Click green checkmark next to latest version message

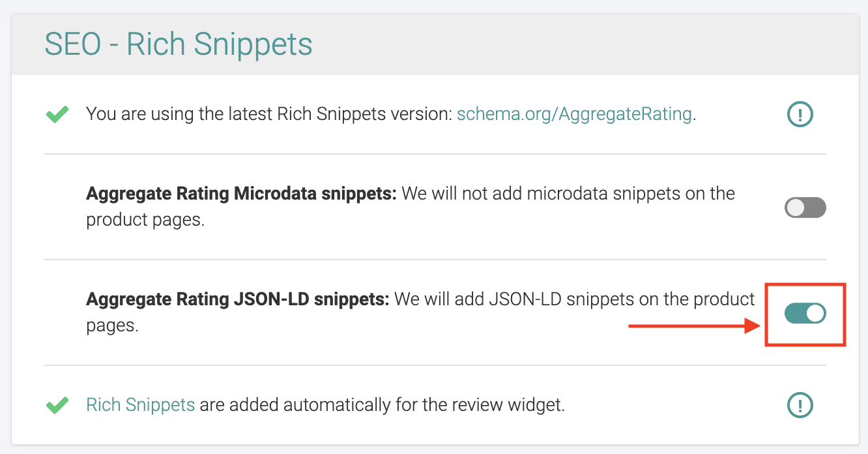point(58,115)
